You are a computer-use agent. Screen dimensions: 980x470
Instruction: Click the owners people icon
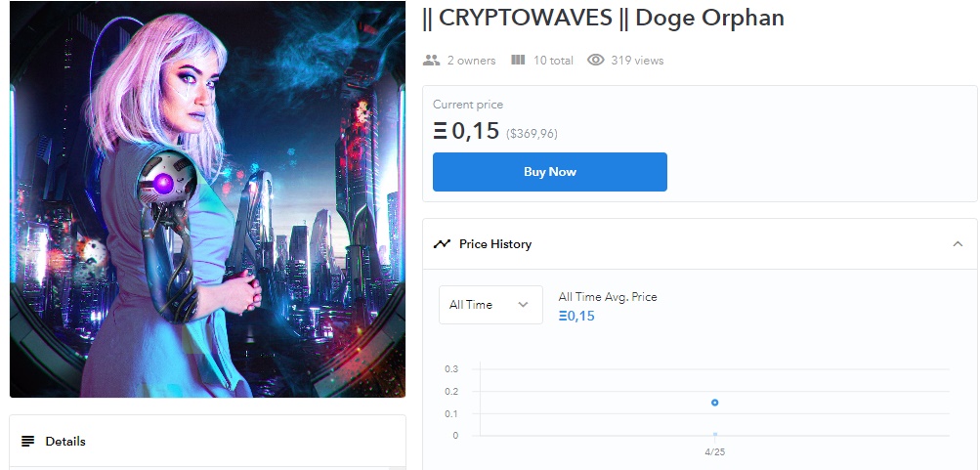click(431, 61)
